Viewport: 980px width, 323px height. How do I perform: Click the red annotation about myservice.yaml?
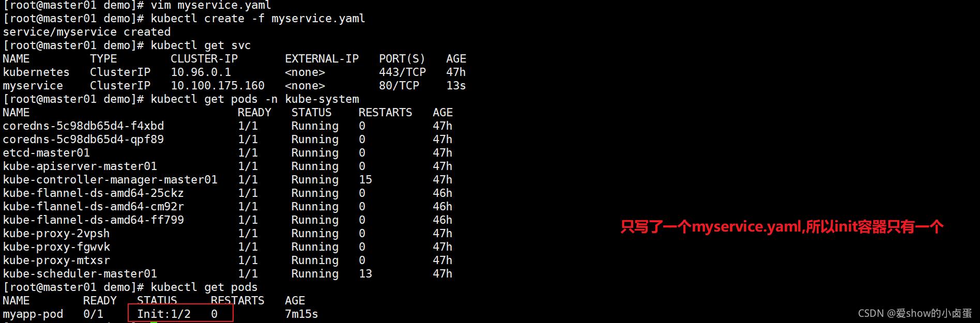[782, 227]
